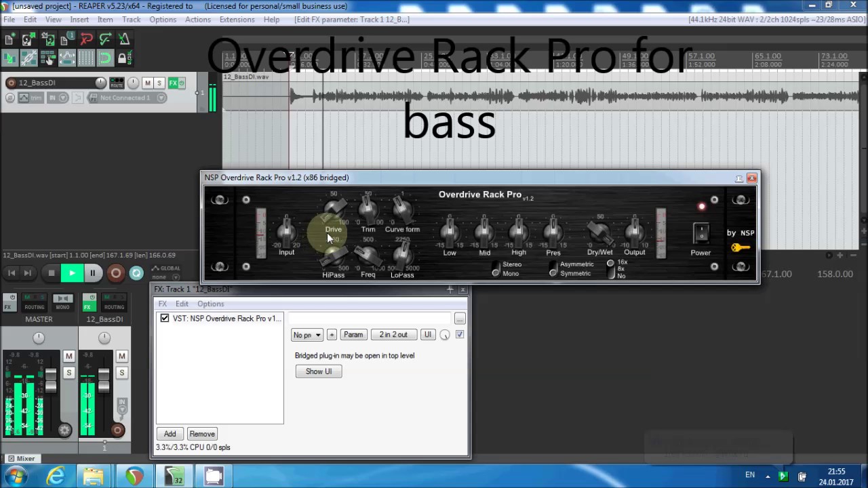Click the Open Project toolbar icon

29,40
